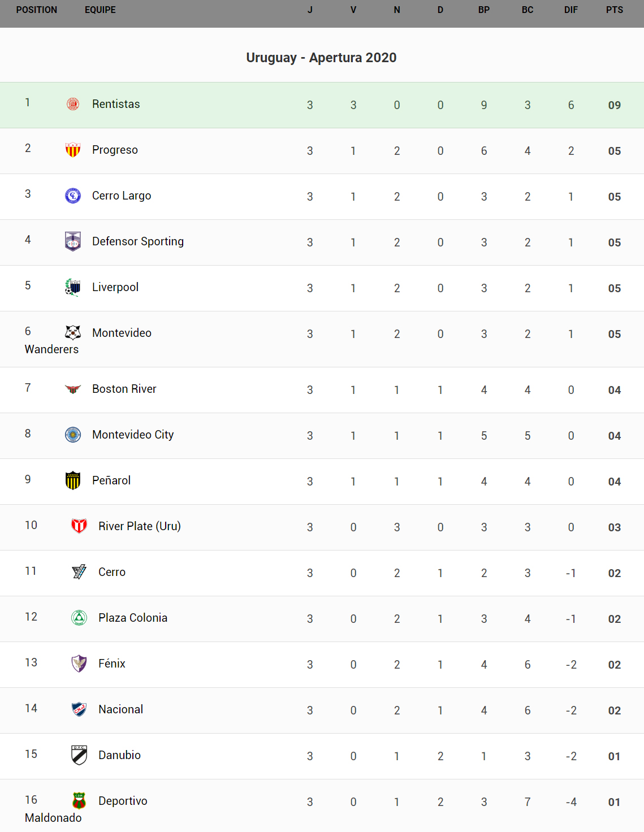Open the Montevideo City team link
The height and width of the screenshot is (832, 644).
[133, 435]
